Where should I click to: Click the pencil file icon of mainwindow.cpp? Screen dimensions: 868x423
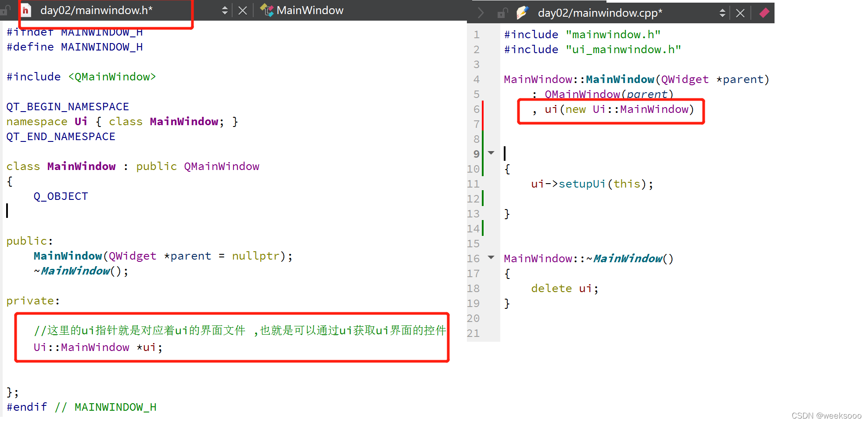(523, 13)
